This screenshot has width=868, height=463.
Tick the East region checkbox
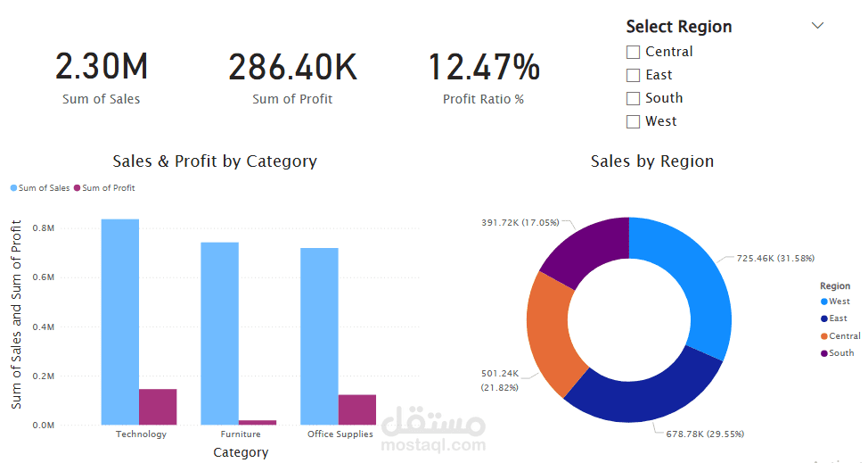[x=633, y=75]
